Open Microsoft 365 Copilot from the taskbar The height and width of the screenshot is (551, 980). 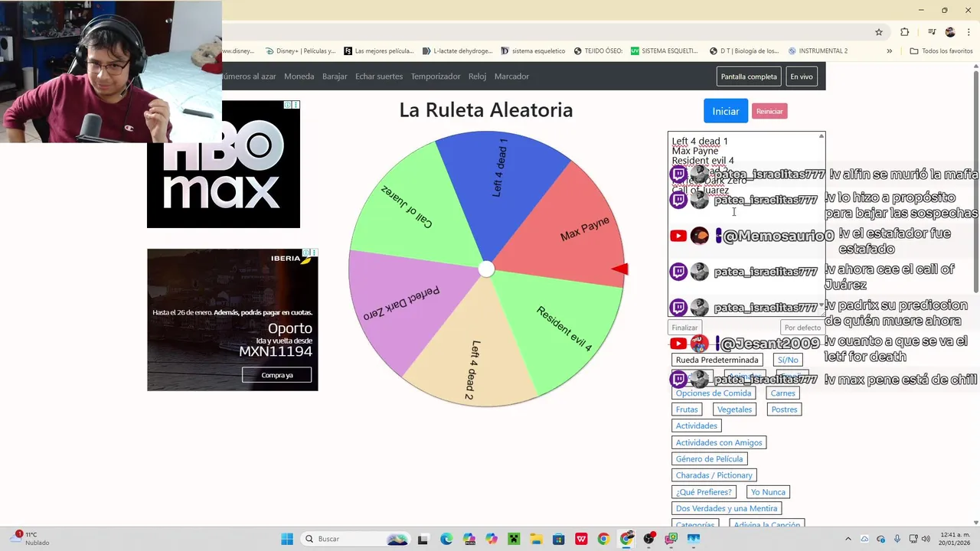pos(469,539)
